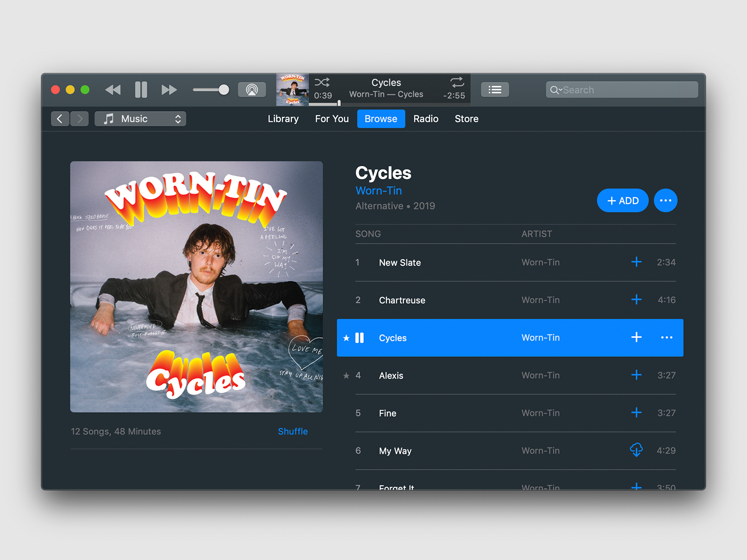Click the large Cycles album artwork
Image resolution: width=747 pixels, height=560 pixels.
[x=196, y=287]
